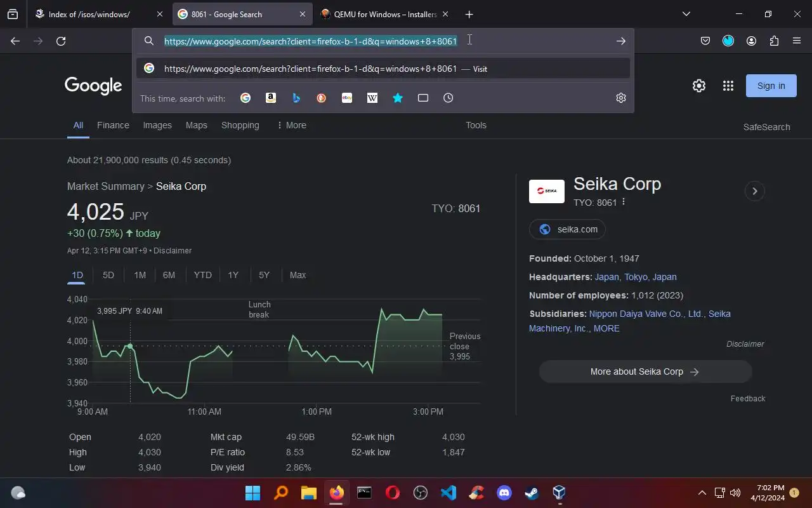The width and height of the screenshot is (812, 508).
Task: Select the Maps search tab
Action: 197,125
